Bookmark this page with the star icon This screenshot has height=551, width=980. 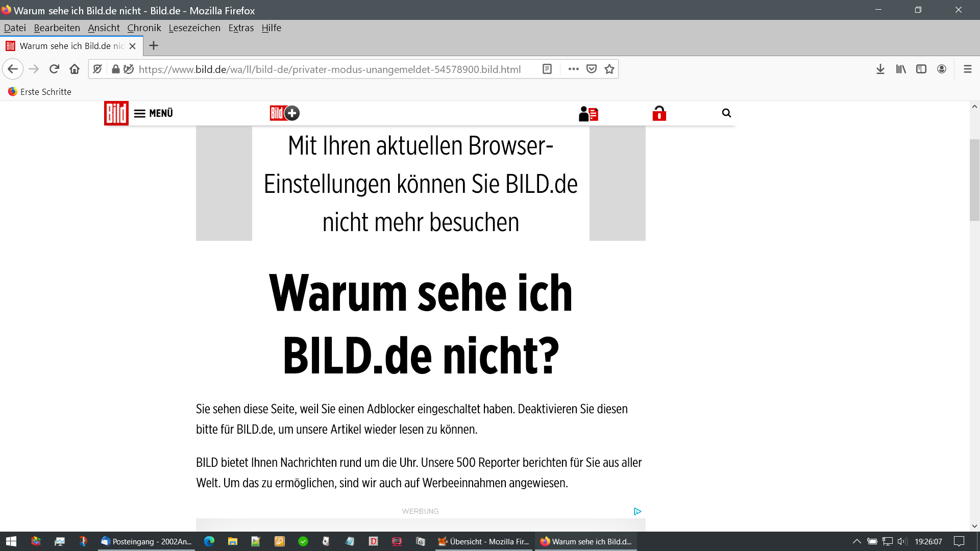pos(609,69)
